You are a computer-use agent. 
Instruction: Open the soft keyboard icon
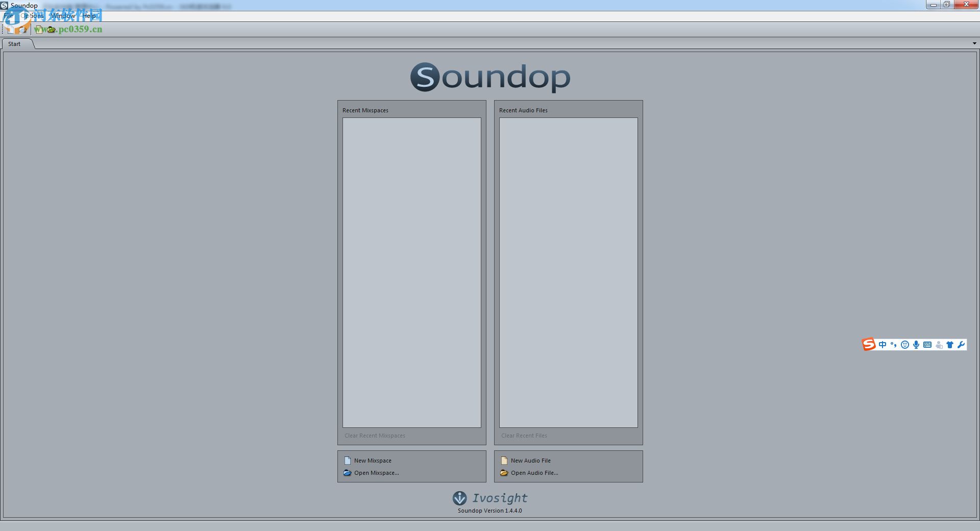927,345
